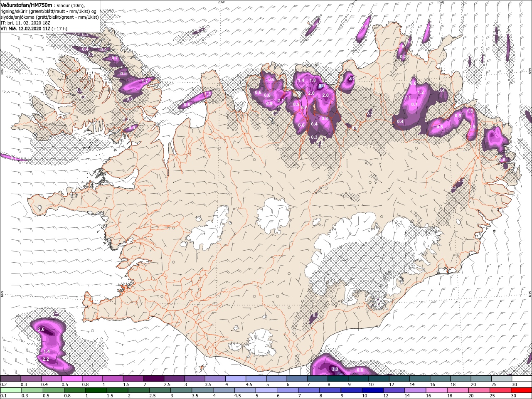Click the 0.7 value in northeast snow area
Image resolution: width=532 pixels, height=399 pixels.
[x=414, y=105]
